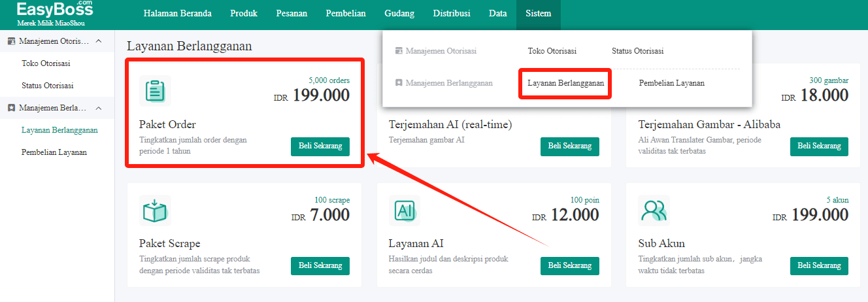
Task: Collapse sidebar Manajemen Berlangganan section
Action: pos(99,108)
